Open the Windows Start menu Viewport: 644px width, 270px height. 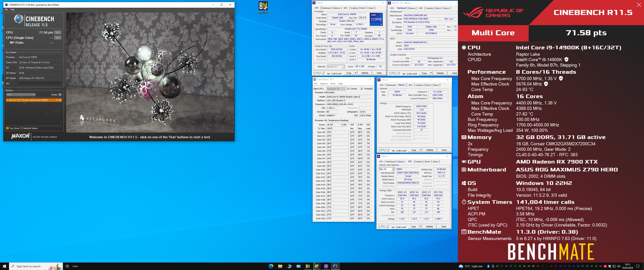click(x=4, y=266)
